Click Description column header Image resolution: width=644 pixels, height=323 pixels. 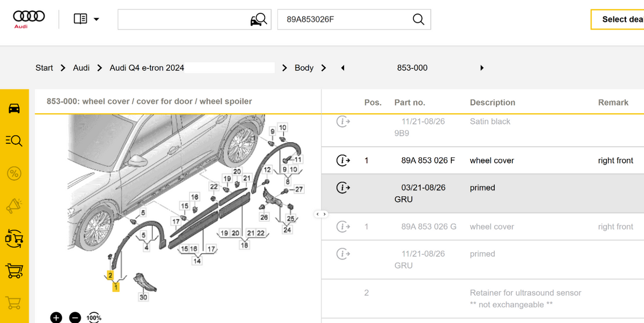tap(492, 102)
